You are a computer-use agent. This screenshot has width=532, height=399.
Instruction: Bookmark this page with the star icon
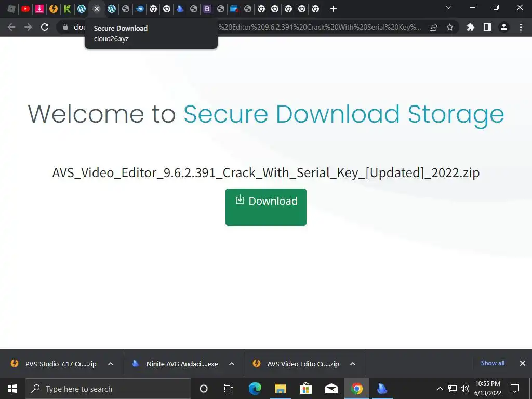point(450,27)
